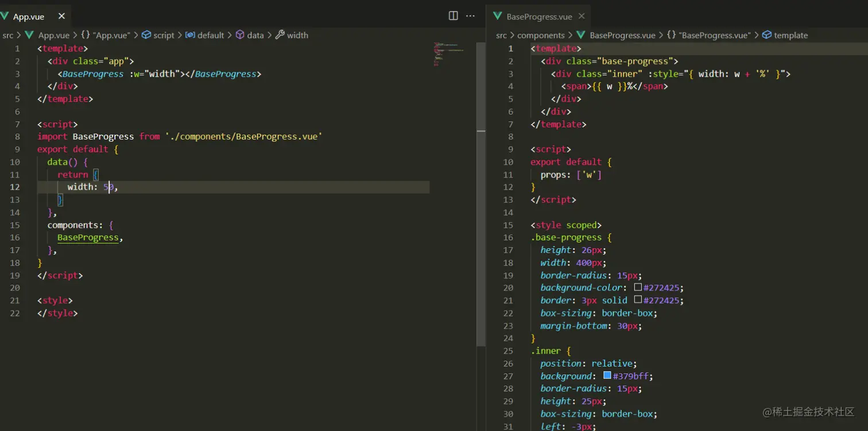This screenshot has height=431, width=868.
Task: Click the Vue icon on BaseProgress.vue tab
Action: 497,16
